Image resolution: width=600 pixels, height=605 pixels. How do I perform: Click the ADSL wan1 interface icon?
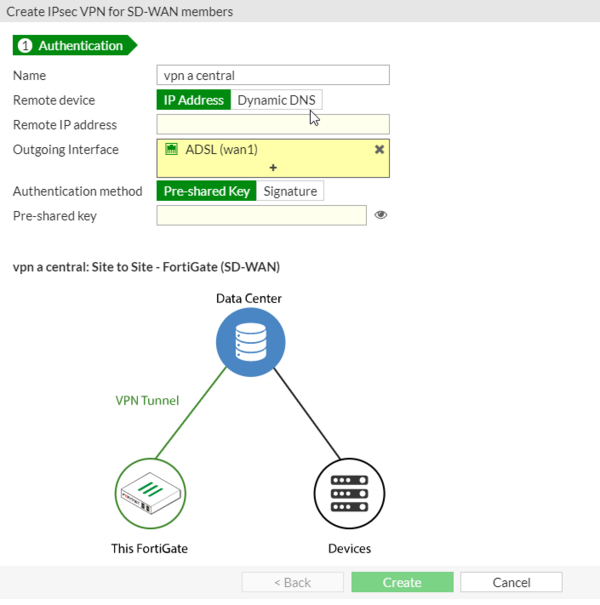tap(171, 149)
